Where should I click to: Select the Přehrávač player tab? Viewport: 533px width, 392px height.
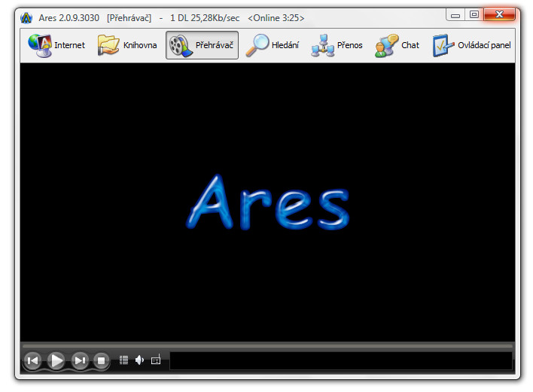pyautogui.click(x=202, y=45)
